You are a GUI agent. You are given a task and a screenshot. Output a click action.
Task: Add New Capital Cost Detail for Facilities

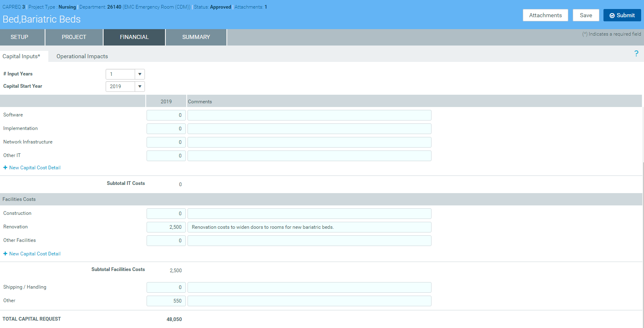click(x=35, y=254)
